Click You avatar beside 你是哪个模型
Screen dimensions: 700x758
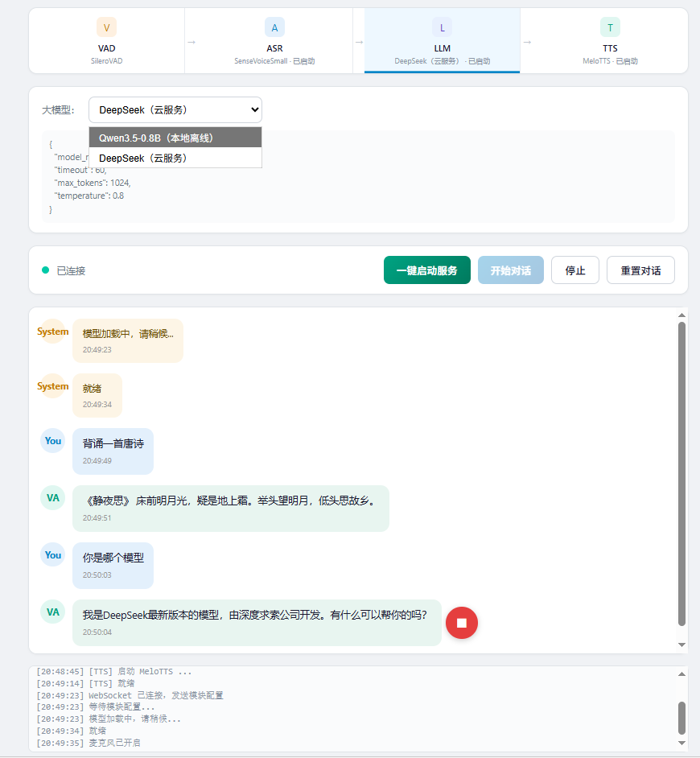[x=52, y=554]
